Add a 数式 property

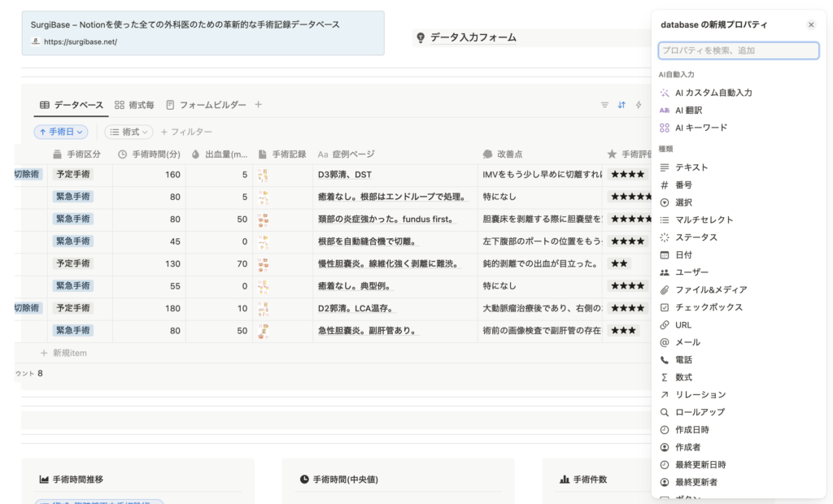pos(739,378)
